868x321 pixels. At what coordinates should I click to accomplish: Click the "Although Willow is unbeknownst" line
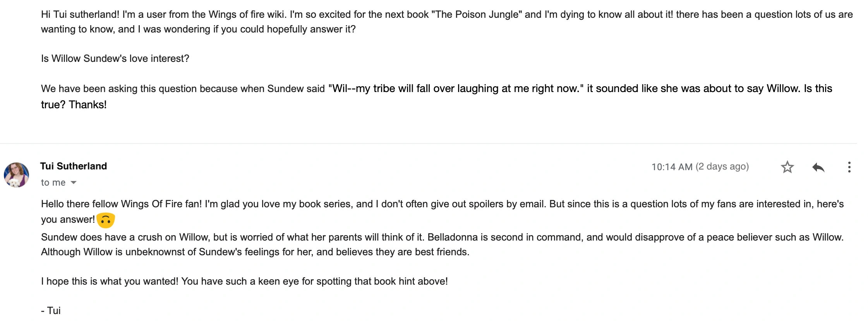point(255,252)
